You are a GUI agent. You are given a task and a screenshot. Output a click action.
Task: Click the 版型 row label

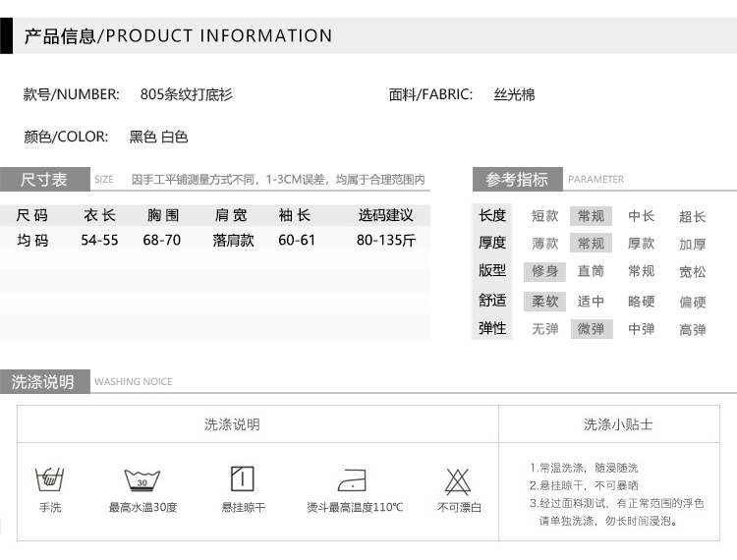coord(492,270)
